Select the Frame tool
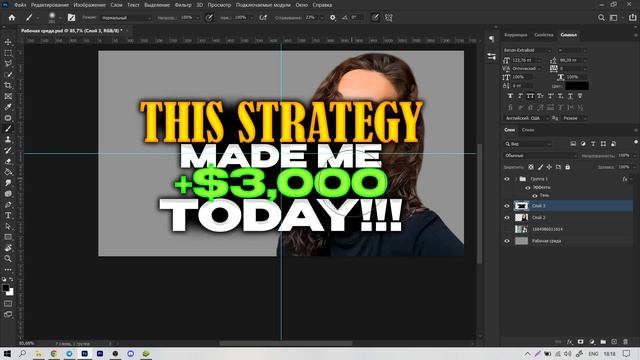 tap(8, 96)
